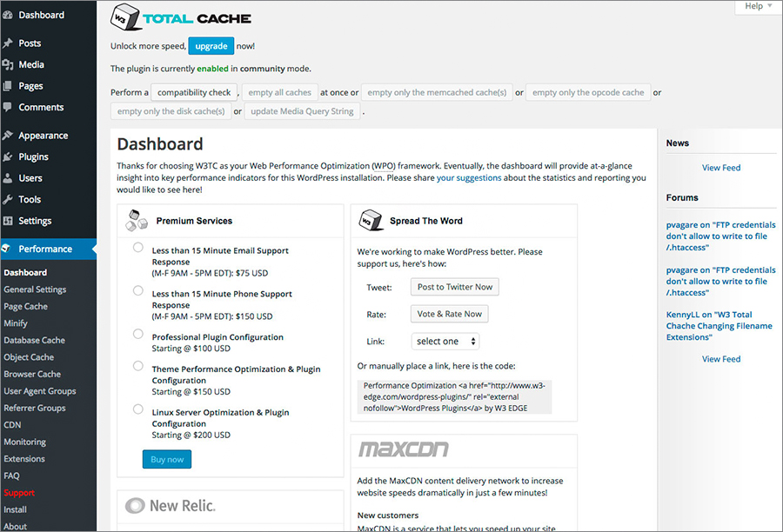This screenshot has width=783, height=532.
Task: Open Install submenu item
Action: [16, 510]
